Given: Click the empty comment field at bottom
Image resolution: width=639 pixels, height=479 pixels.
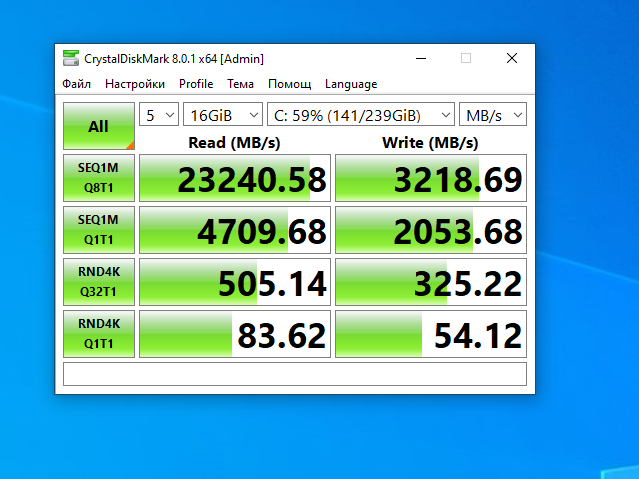Looking at the screenshot, I should tap(295, 374).
